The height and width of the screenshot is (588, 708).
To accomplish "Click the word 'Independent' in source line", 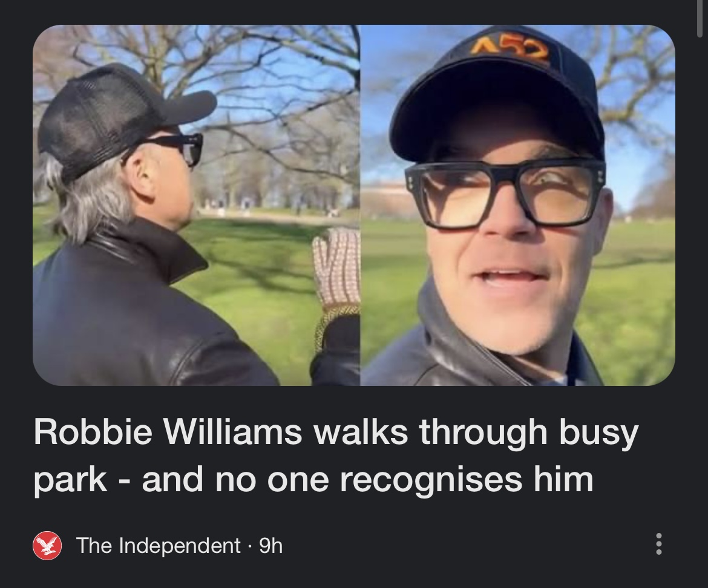I will click(x=180, y=546).
